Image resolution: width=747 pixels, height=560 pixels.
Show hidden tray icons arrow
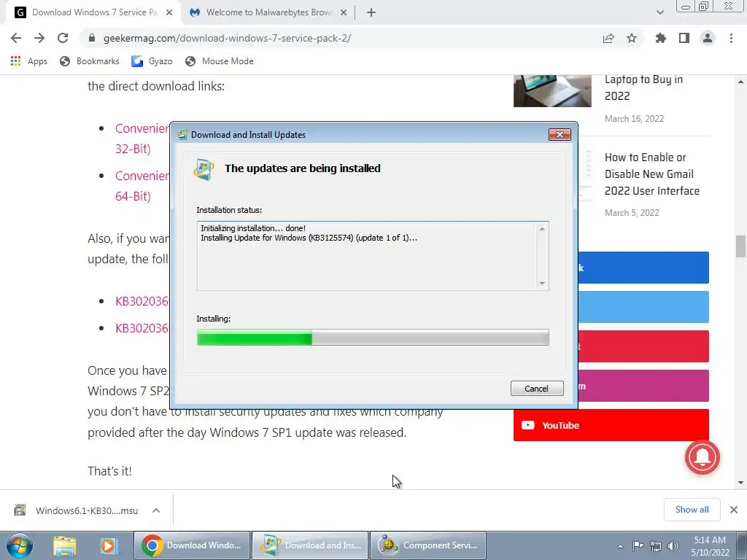point(620,546)
